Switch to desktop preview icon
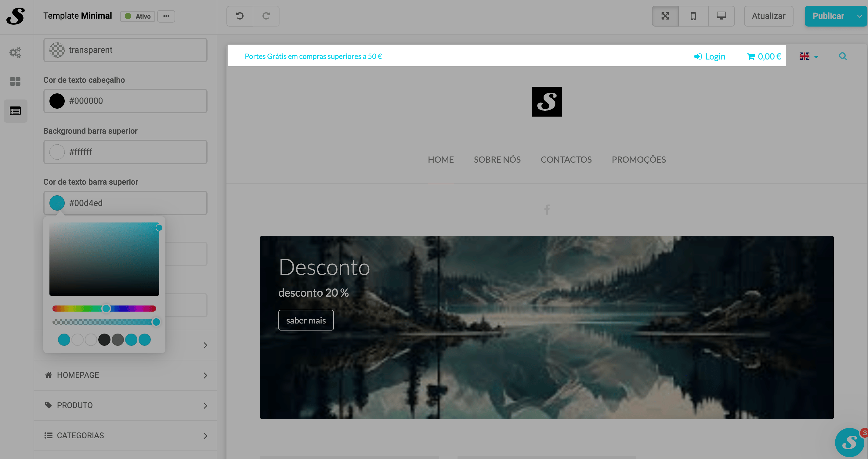 pos(721,16)
